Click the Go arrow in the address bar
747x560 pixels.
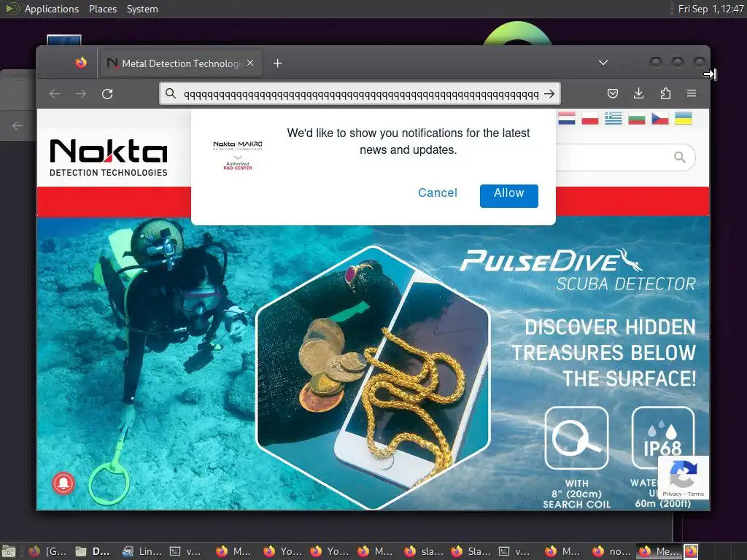pyautogui.click(x=549, y=94)
